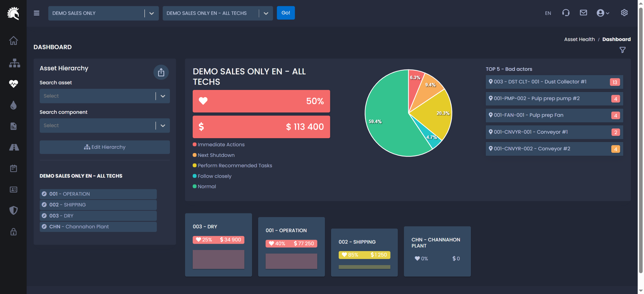Image resolution: width=644 pixels, height=294 pixels.
Task: Open the mail envelope icon
Action: pyautogui.click(x=583, y=13)
